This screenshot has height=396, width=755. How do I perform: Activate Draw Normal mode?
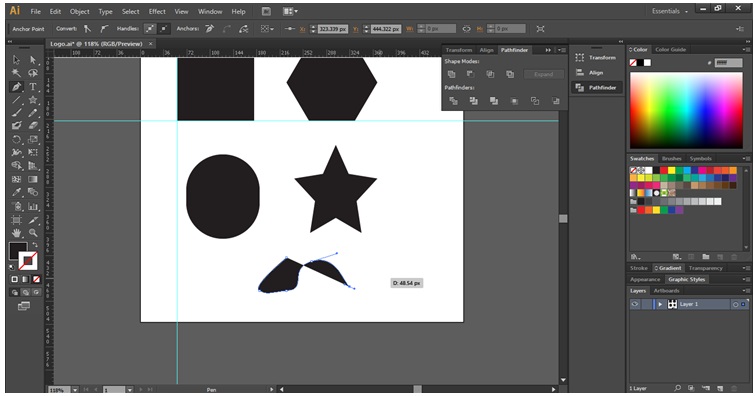pyautogui.click(x=15, y=292)
